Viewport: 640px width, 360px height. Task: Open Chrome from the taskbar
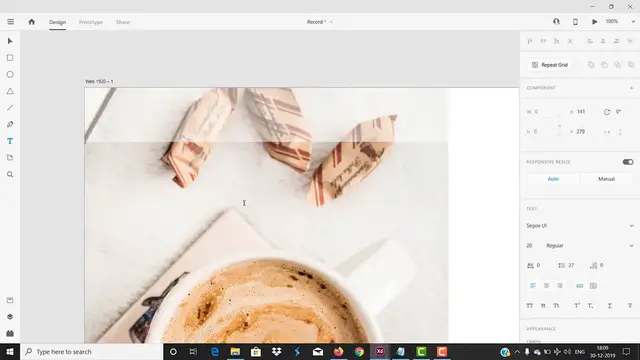pos(359,351)
